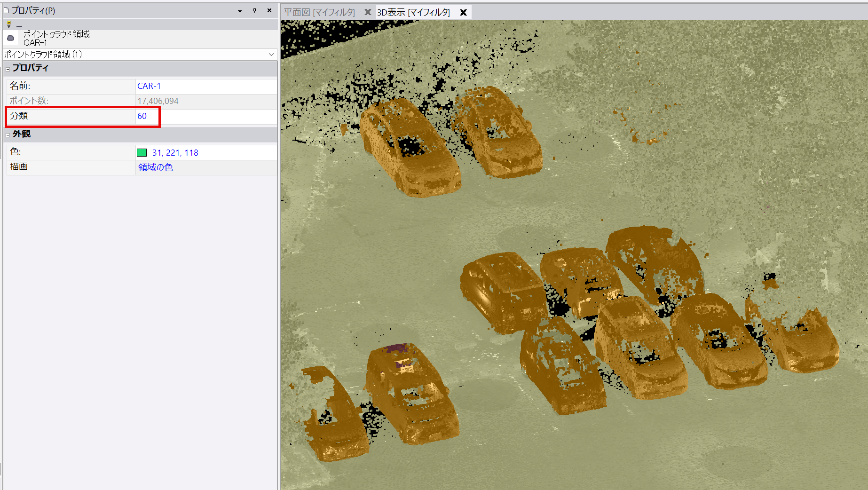Switch to the 平面図 [マイフィルタ] tab

tap(319, 13)
